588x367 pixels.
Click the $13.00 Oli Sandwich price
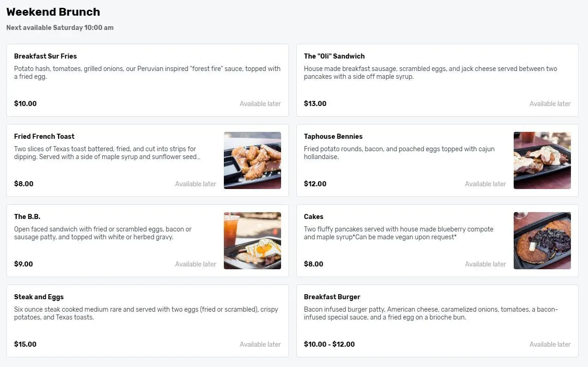pos(315,104)
